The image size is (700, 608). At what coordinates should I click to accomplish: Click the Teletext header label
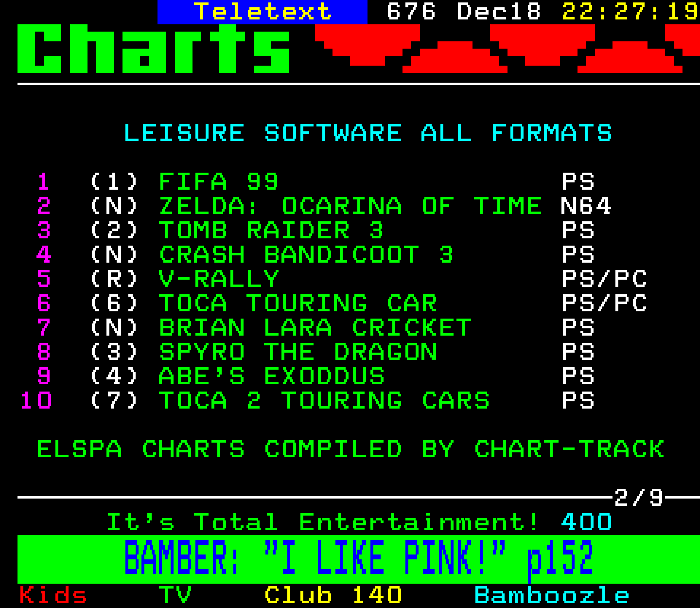[x=262, y=12]
